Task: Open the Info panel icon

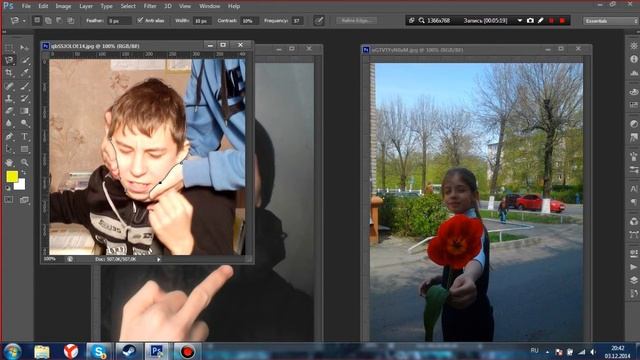Action: tap(633, 59)
